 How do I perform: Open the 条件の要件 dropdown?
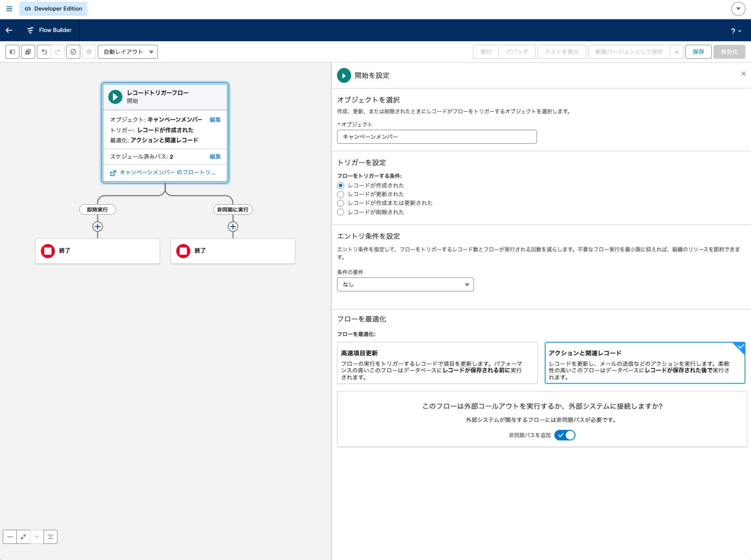pos(405,284)
